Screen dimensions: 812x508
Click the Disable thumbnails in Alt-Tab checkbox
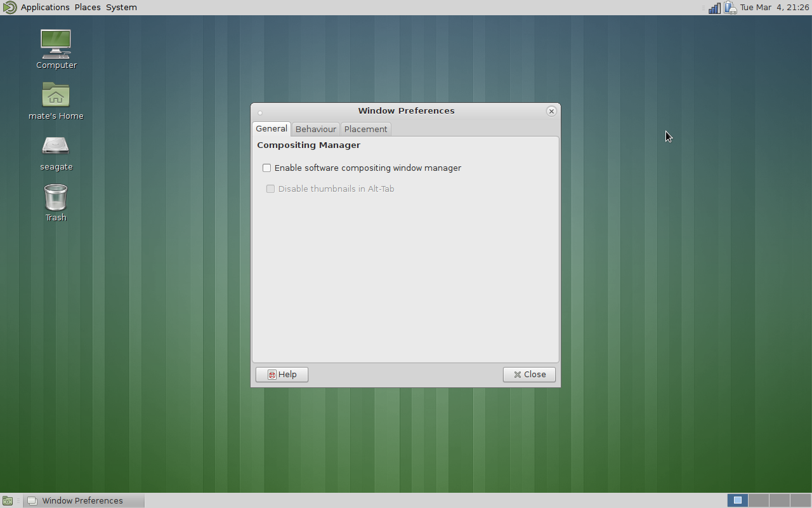point(271,189)
